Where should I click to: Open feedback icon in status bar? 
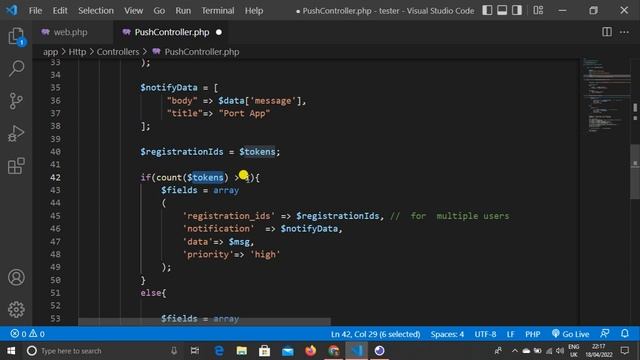[x=605, y=333]
